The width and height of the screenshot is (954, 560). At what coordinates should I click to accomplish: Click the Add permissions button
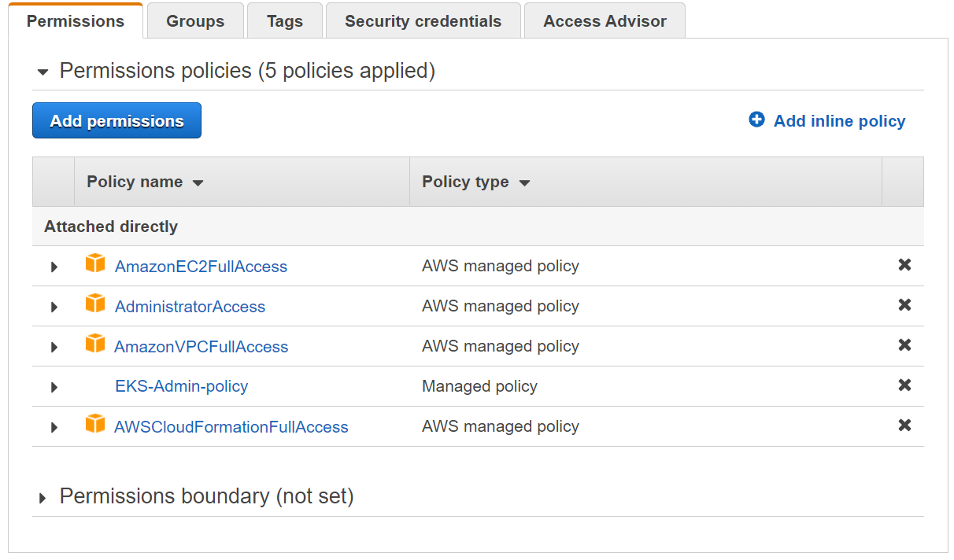click(x=116, y=121)
